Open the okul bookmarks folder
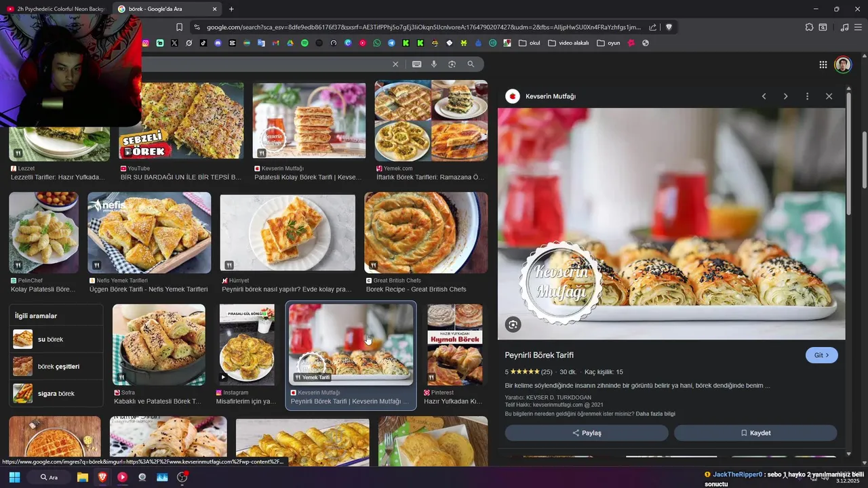The width and height of the screenshot is (868, 488). click(529, 43)
